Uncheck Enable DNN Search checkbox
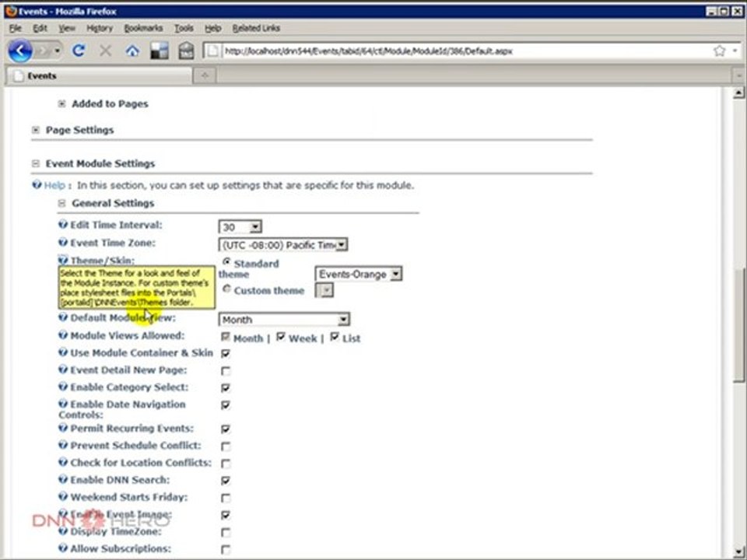 226,481
